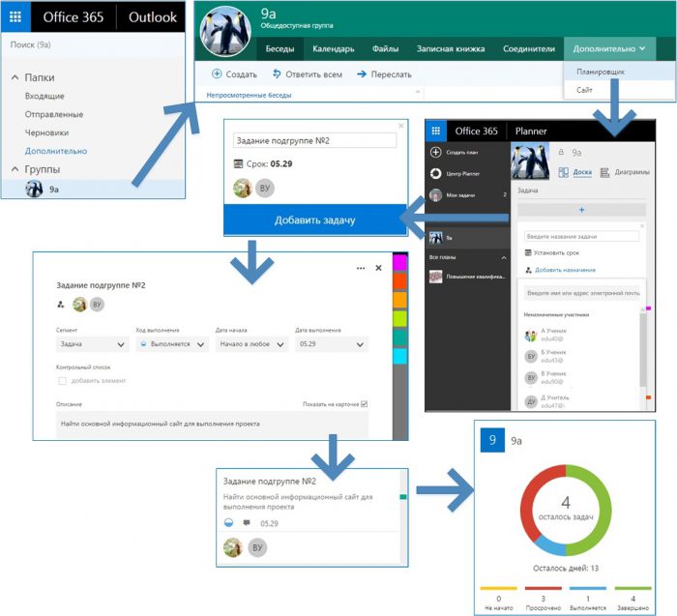Image resolution: width=677 pixels, height=616 pixels.
Task: Click the task name field Задание подгруппе №2
Action: tap(314, 141)
